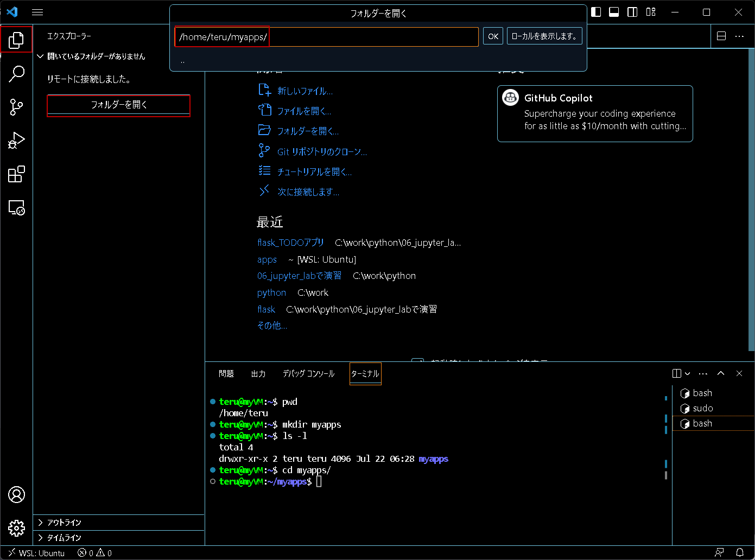Toggle primary side bar layout icon
Image resolution: width=755 pixels, height=560 pixels.
click(x=596, y=12)
